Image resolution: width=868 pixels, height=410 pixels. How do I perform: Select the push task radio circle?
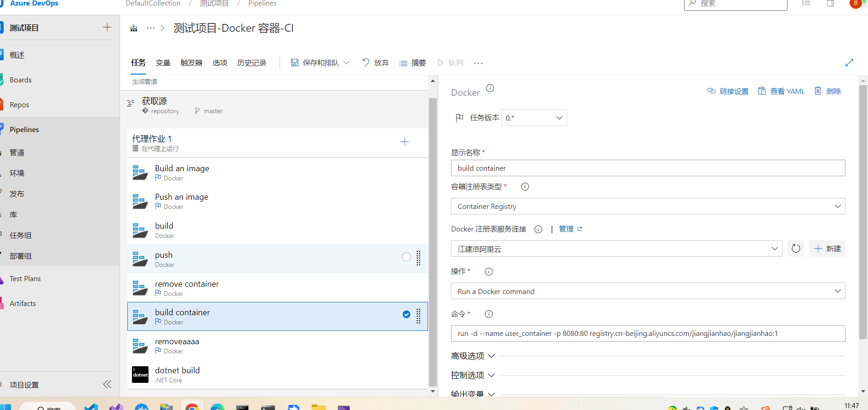tap(406, 257)
